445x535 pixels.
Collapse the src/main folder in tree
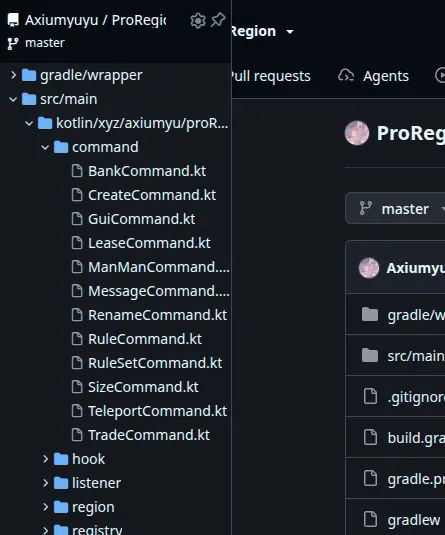click(13, 99)
